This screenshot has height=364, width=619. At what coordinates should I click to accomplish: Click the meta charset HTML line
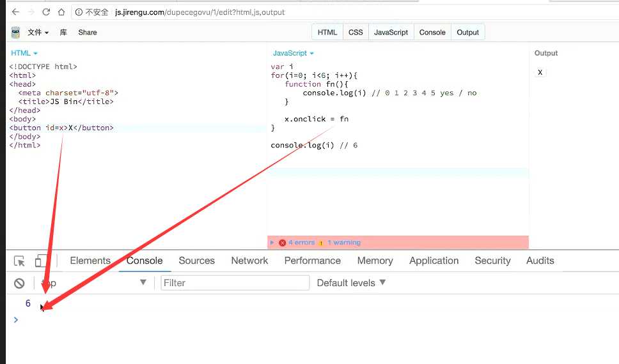pos(68,93)
